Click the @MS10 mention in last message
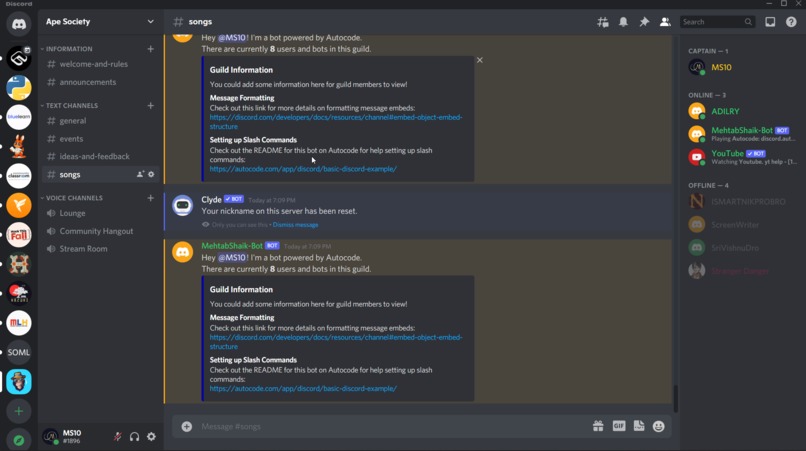The height and width of the screenshot is (451, 806). click(232, 258)
